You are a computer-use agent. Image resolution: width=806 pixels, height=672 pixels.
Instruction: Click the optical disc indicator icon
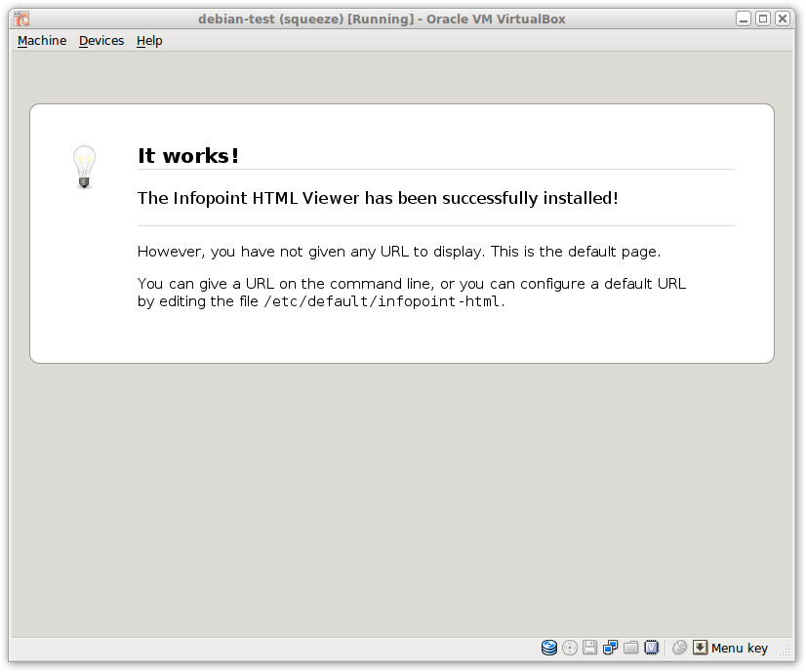pos(570,648)
